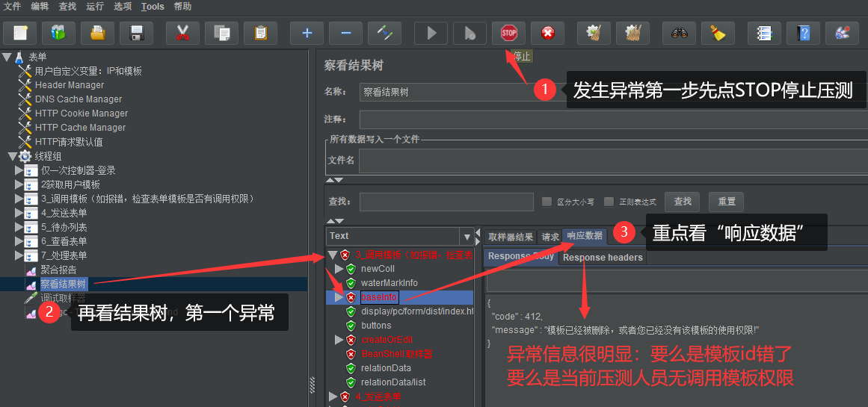Toggle the 区分大小写 checkbox
The image size is (868, 407).
[547, 202]
